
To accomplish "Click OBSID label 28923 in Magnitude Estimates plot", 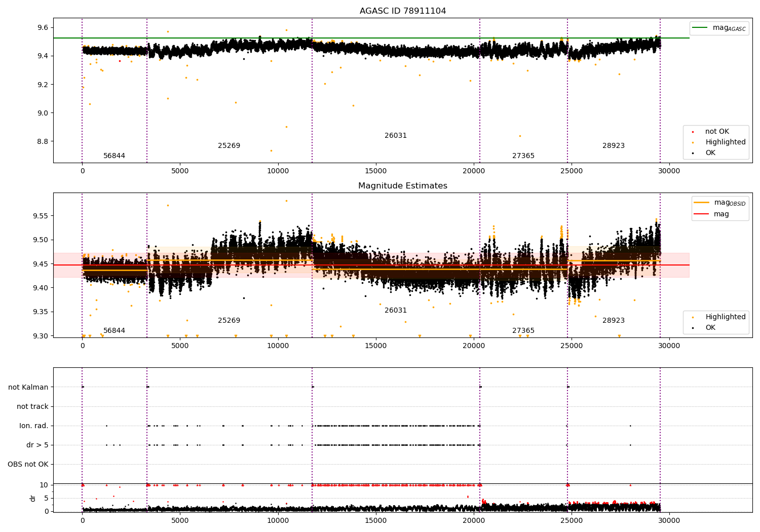I will point(614,321).
